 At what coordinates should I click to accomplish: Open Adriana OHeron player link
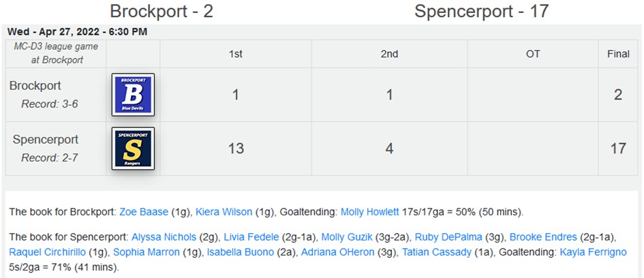coord(338,252)
